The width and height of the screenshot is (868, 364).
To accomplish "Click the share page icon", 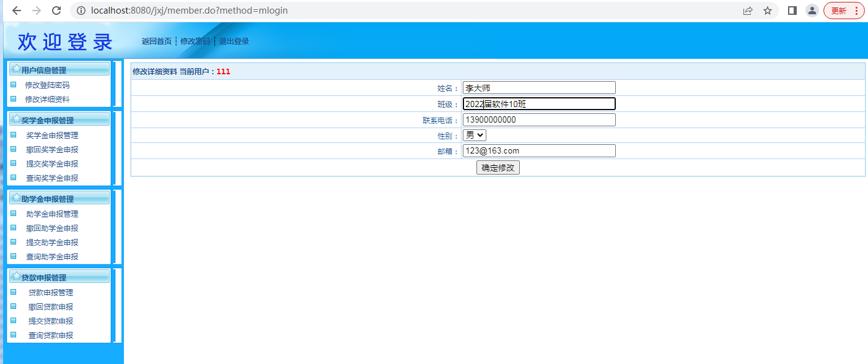I will [748, 11].
